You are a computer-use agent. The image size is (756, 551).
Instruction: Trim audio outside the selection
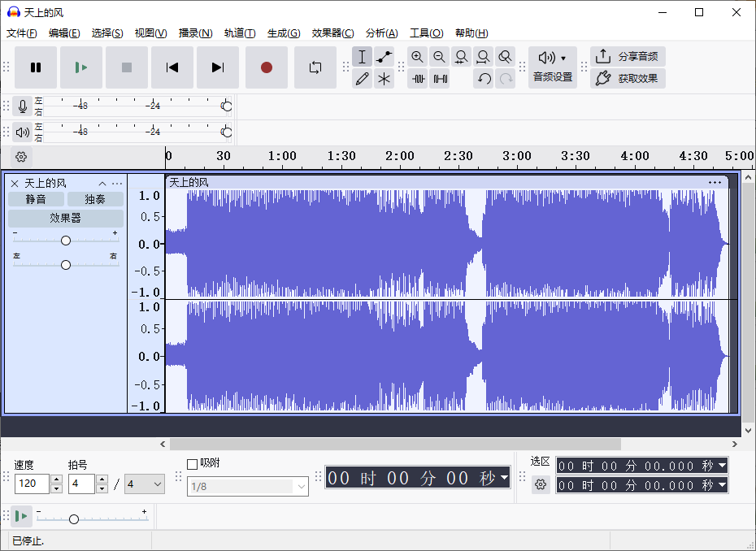[x=418, y=80]
